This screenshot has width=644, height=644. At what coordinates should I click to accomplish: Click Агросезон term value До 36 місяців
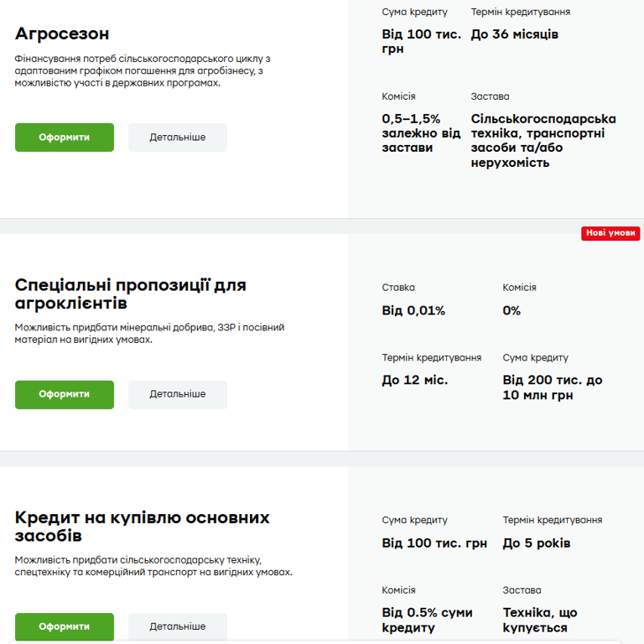[x=514, y=34]
